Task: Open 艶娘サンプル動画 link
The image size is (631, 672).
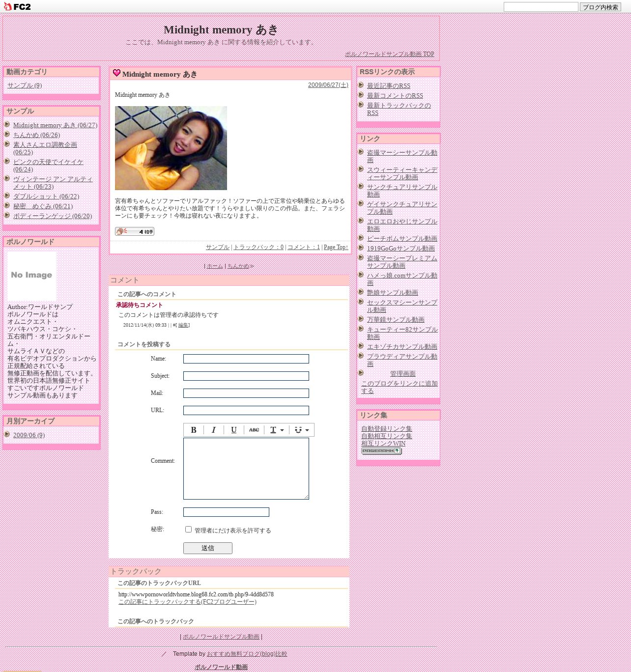Action: point(393,293)
